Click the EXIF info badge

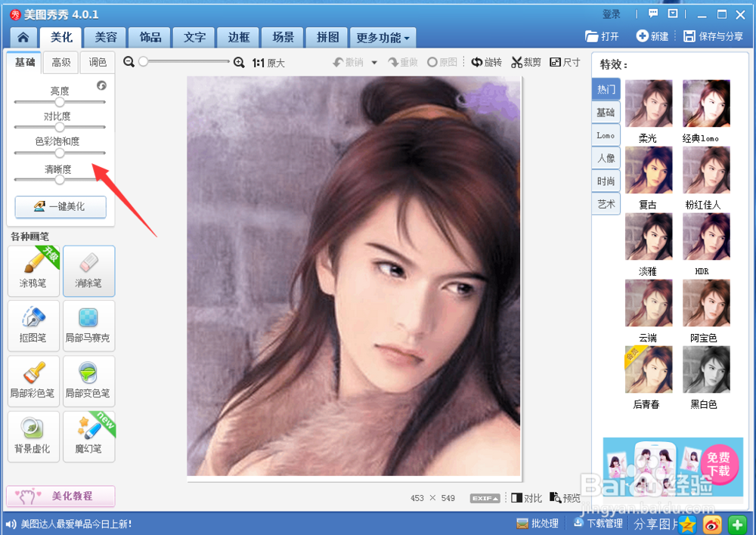click(x=485, y=499)
